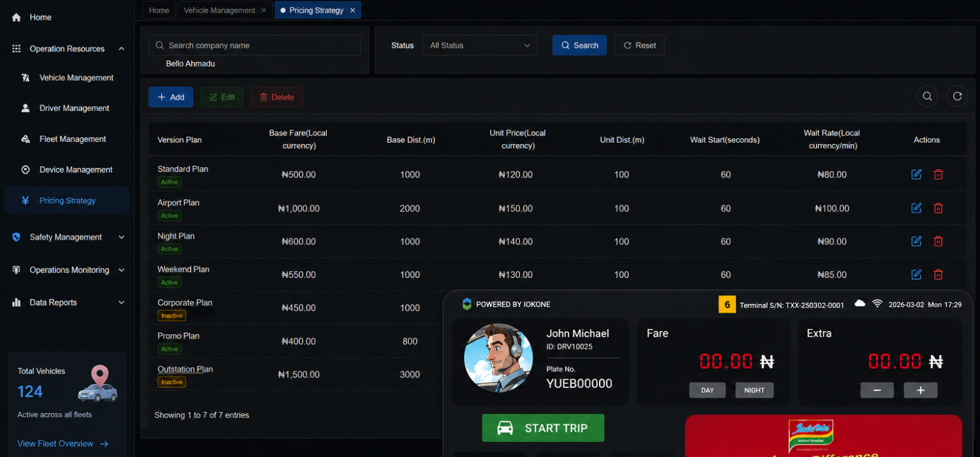The image size is (980, 457).
Task: Click the Delete toolbar button
Action: point(277,97)
